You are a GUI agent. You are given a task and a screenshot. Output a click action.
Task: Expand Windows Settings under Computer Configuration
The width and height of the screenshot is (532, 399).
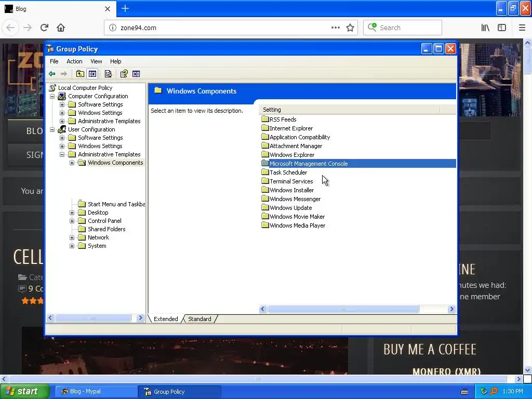tap(62, 113)
